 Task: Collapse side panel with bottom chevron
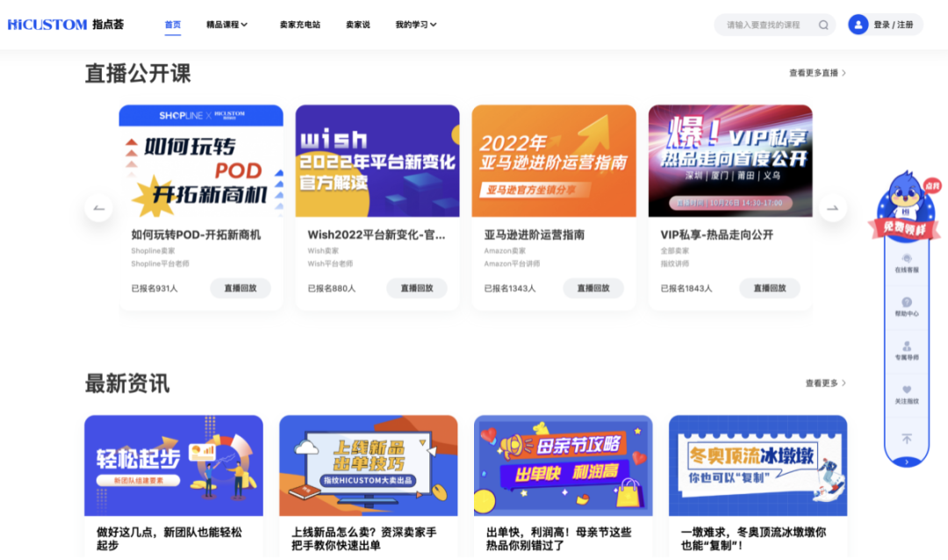(906, 462)
